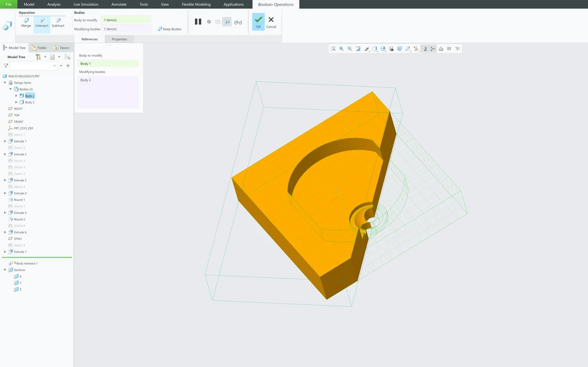The width and height of the screenshot is (588, 367).
Task: Open the Live Simulation tab
Action: coord(86,5)
